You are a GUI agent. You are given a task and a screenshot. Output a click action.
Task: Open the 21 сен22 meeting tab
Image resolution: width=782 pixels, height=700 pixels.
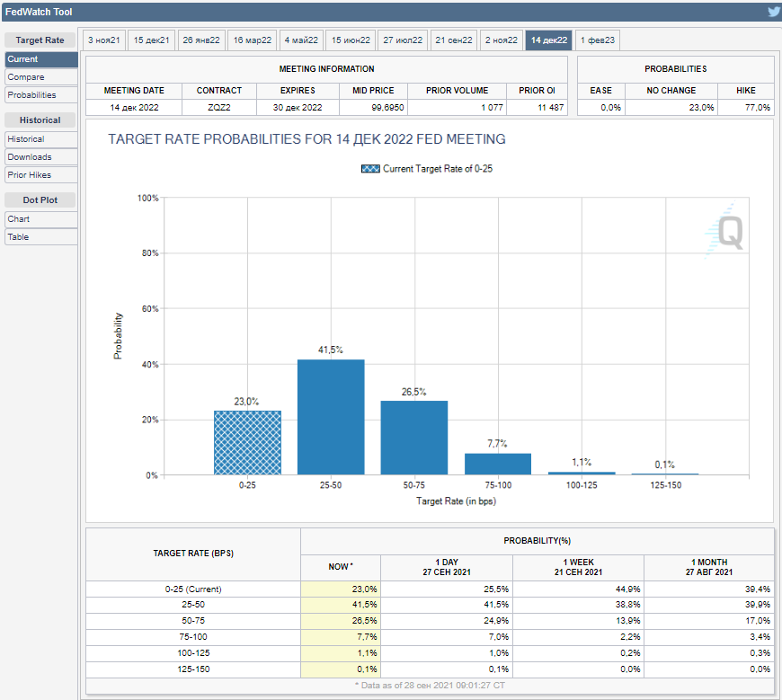(453, 40)
